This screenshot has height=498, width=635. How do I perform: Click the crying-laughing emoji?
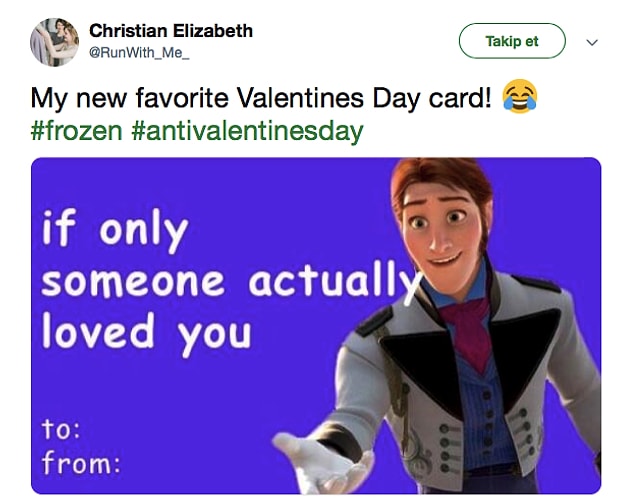tap(520, 97)
